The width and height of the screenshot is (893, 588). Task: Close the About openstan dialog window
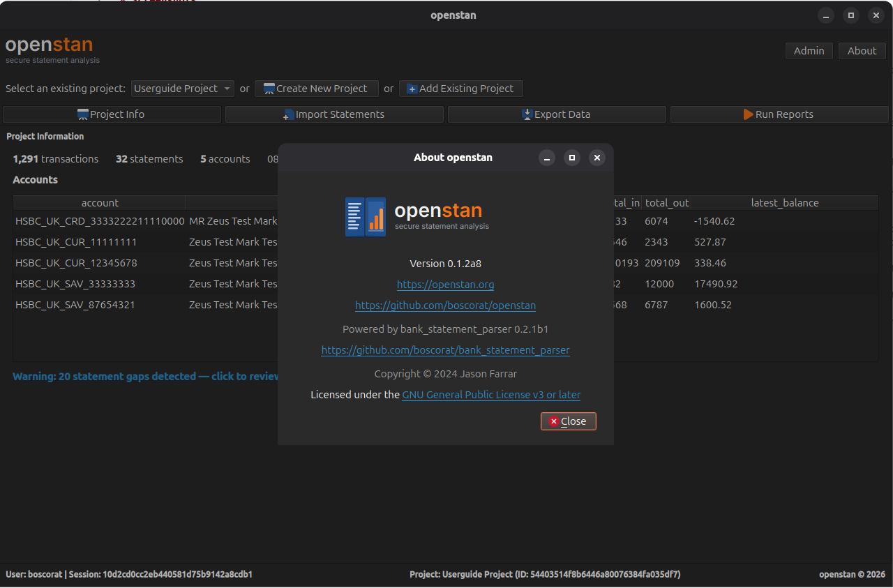596,158
